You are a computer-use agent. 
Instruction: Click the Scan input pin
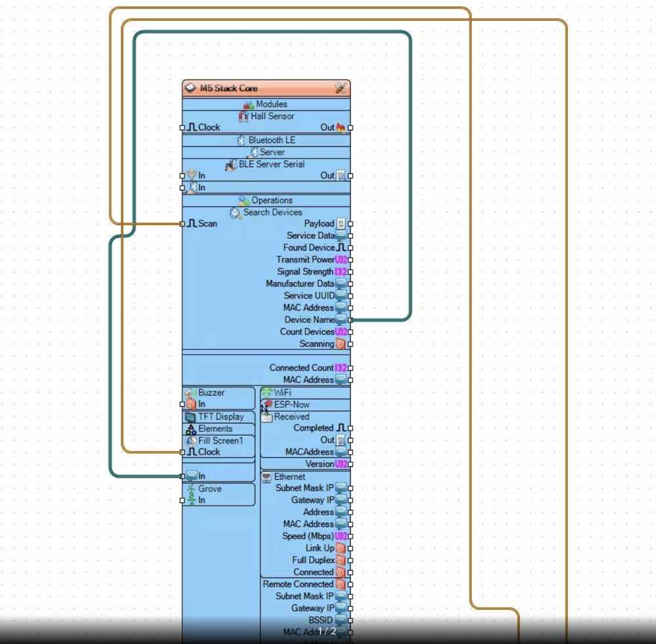click(x=182, y=224)
